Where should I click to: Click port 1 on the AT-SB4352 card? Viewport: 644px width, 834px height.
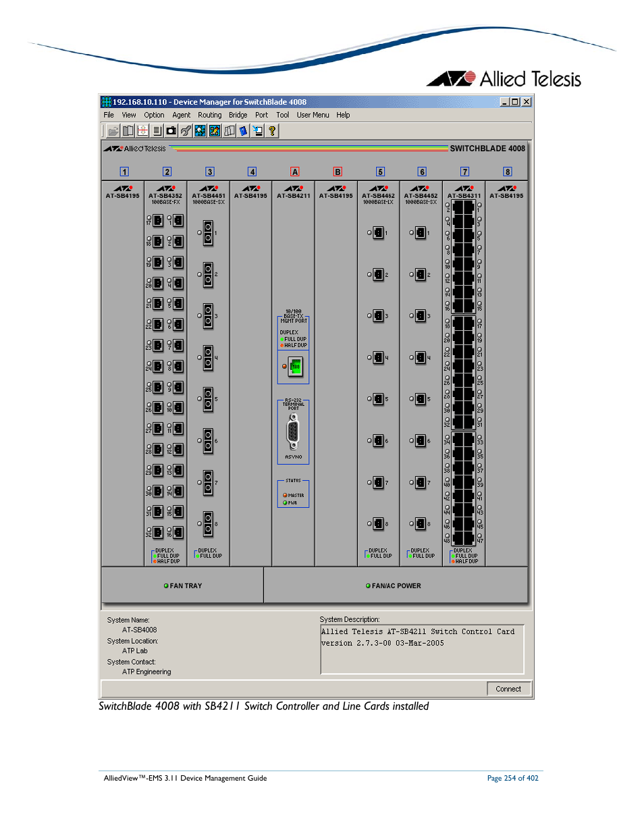[178, 220]
